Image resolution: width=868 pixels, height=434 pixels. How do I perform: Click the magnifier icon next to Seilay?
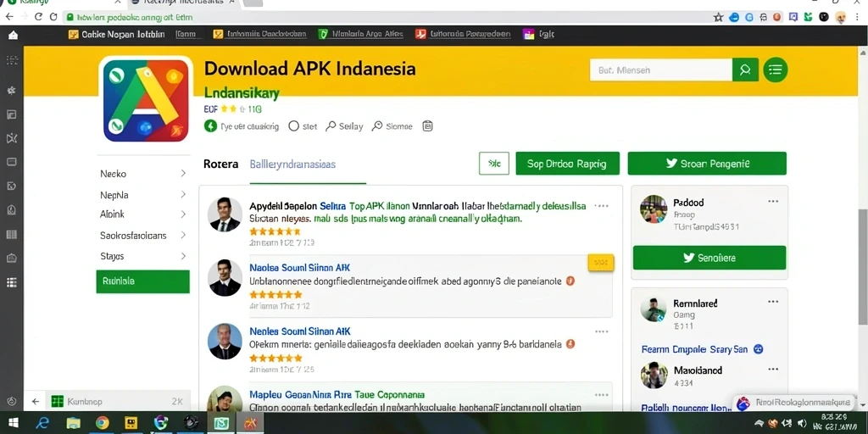[x=331, y=125]
